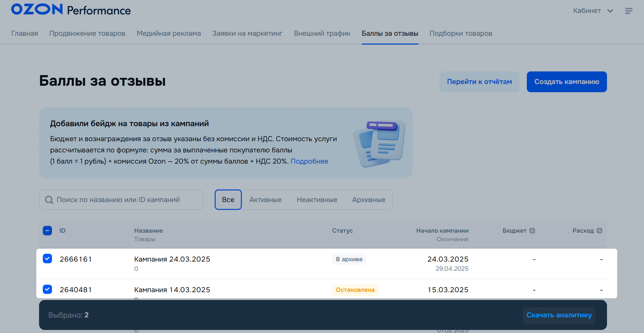The height and width of the screenshot is (333, 644).
Task: Uncheck campaign 2666161 checkbox
Action: pyautogui.click(x=48, y=259)
